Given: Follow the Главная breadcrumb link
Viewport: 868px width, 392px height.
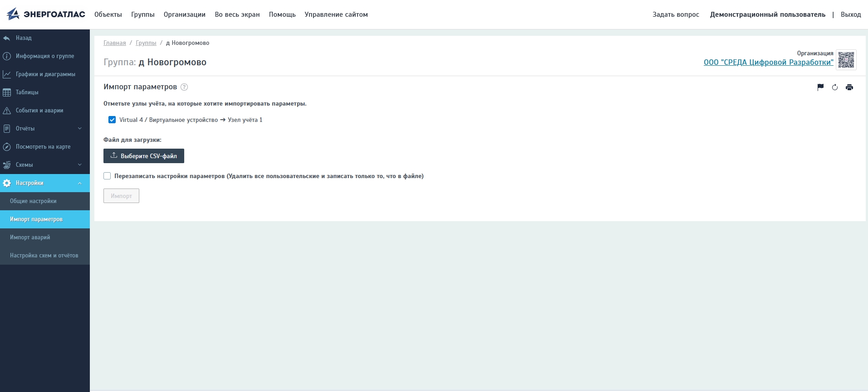Looking at the screenshot, I should (115, 43).
